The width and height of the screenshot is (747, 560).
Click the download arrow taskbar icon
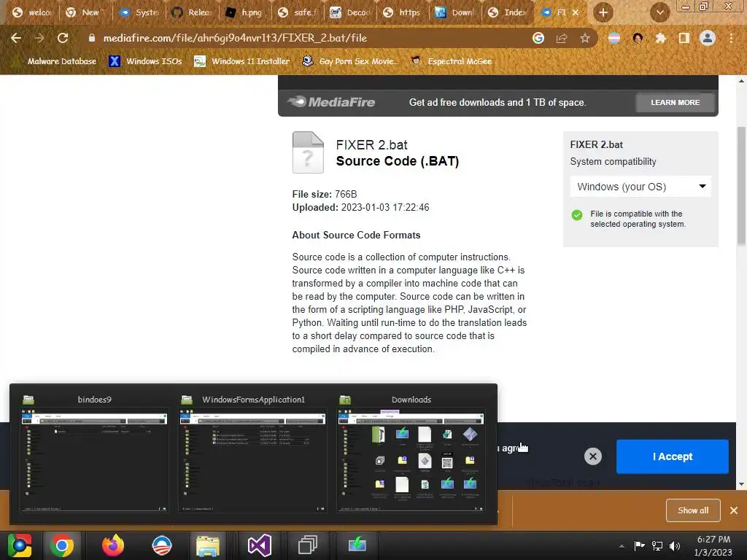point(357,545)
